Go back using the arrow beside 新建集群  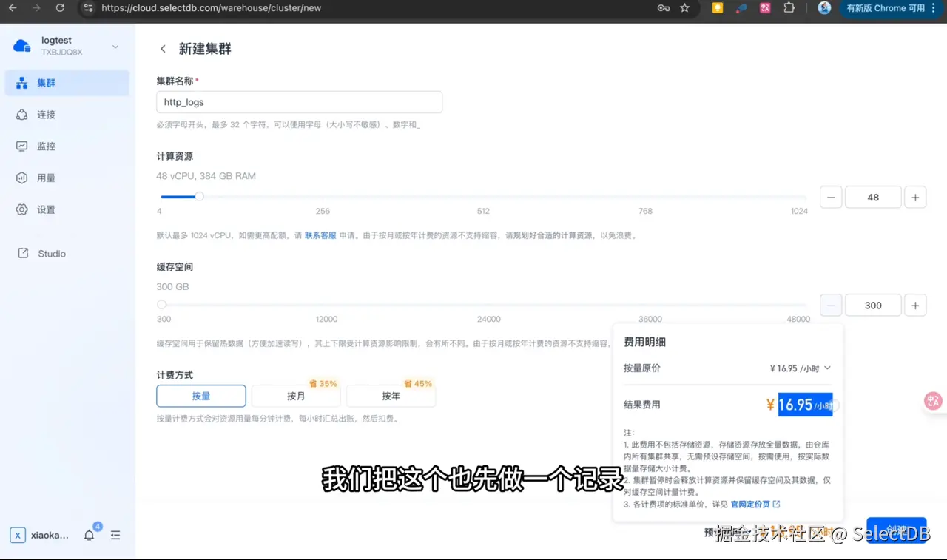click(x=163, y=48)
